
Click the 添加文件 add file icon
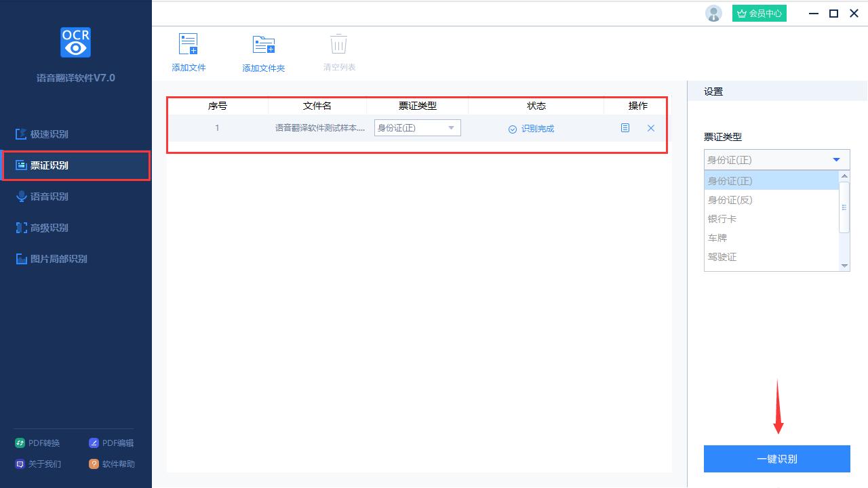click(188, 44)
